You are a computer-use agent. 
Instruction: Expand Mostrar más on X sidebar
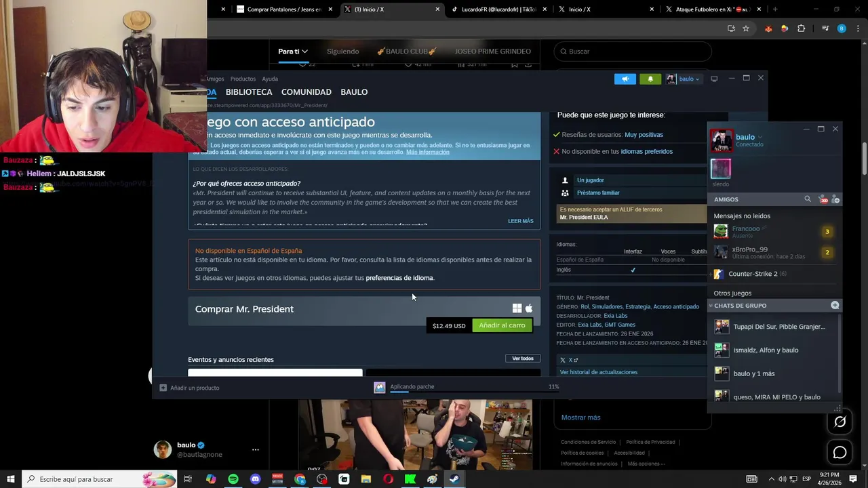(580, 418)
